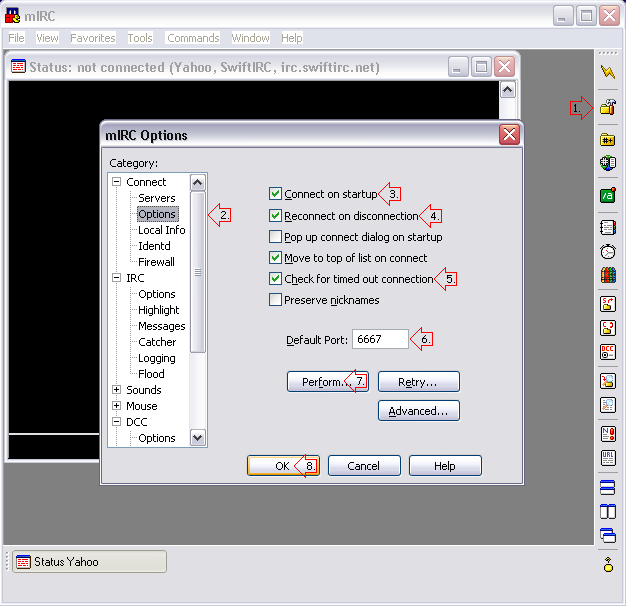Click the mIRC application icon in title bar

pos(13,16)
